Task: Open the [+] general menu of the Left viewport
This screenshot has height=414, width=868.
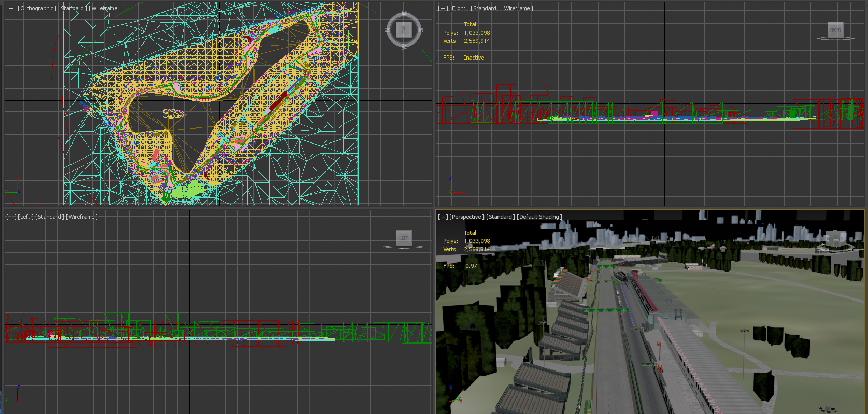Action: [10, 217]
